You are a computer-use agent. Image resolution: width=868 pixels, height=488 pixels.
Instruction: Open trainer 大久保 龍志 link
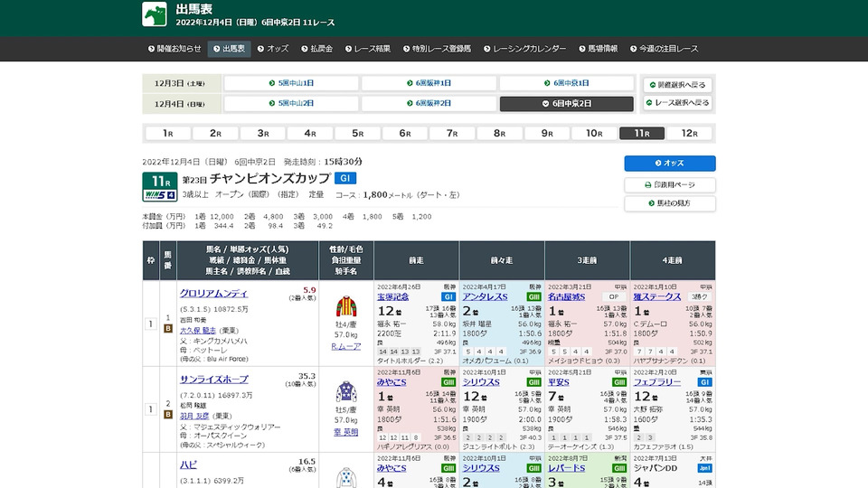click(198, 331)
